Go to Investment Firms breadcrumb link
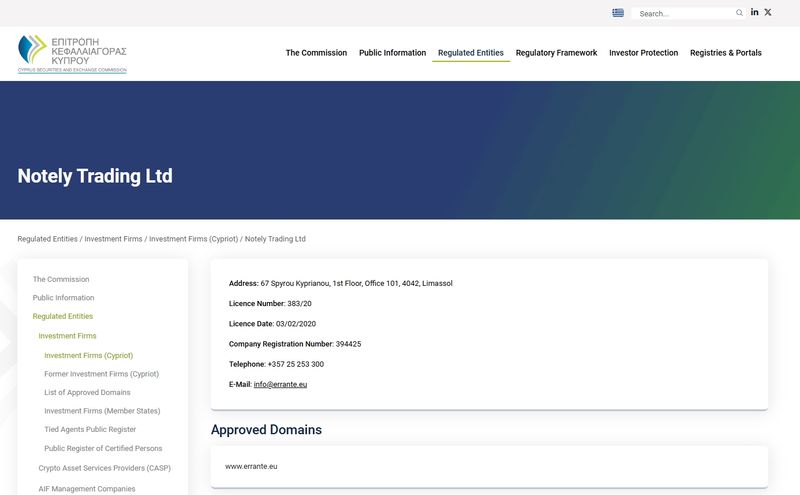 [x=113, y=239]
